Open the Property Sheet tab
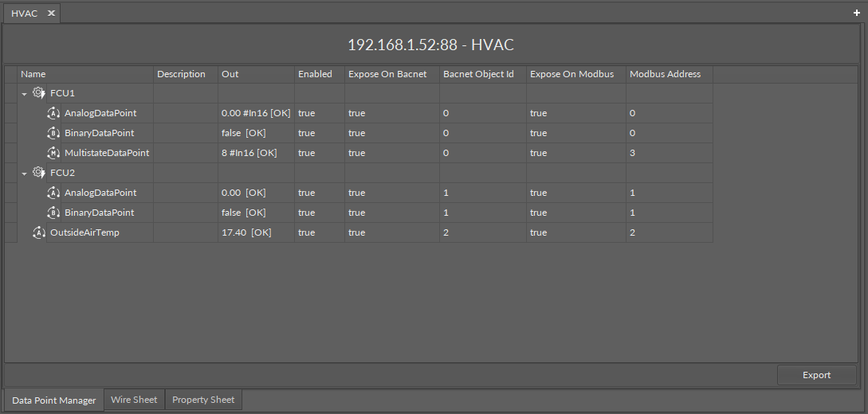Screen dimensions: 868x414 [x=203, y=400]
